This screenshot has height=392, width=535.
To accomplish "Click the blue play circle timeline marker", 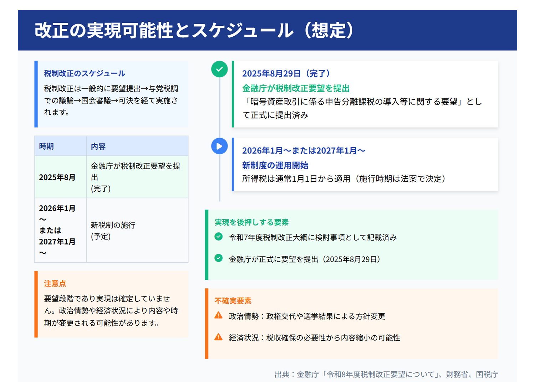I will click(219, 146).
